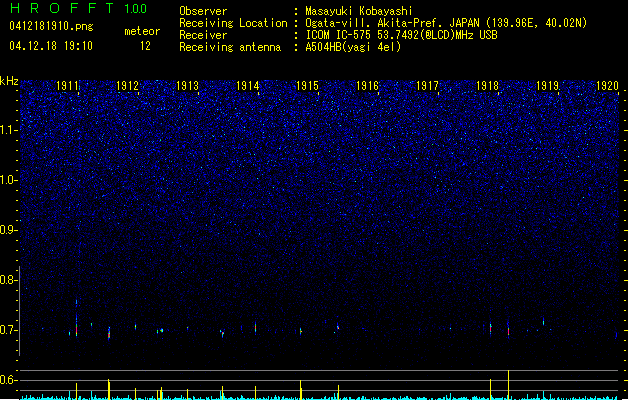Select the 1.0 kHz axis label

[9, 180]
